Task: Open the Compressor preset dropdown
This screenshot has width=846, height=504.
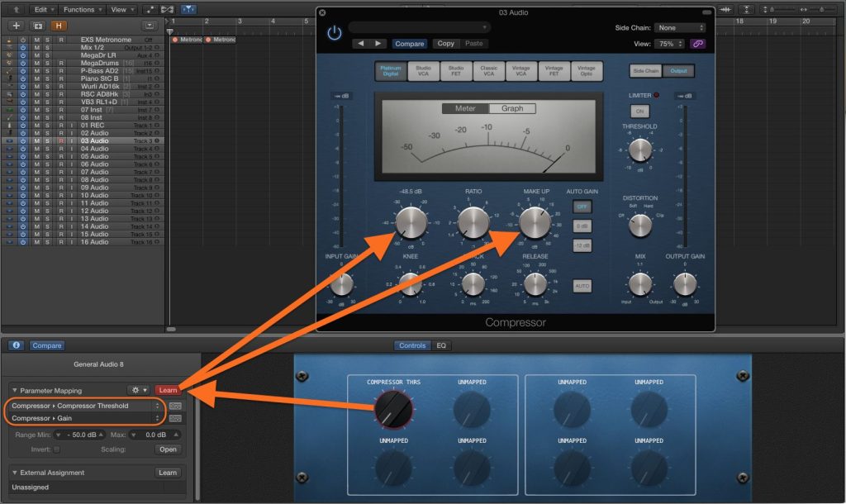Action: [x=419, y=27]
